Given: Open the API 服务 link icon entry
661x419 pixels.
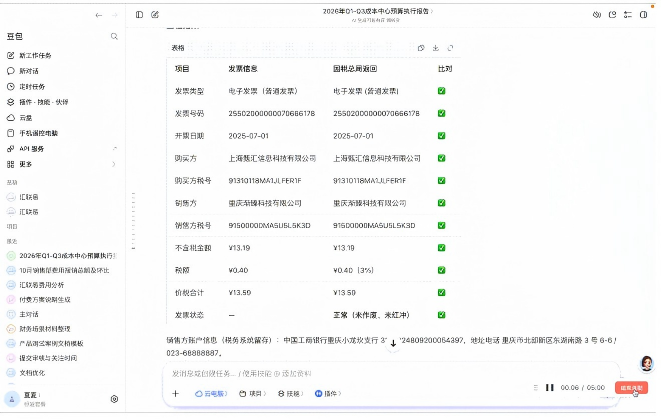Looking at the screenshot, I should pyautogui.click(x=11, y=149).
